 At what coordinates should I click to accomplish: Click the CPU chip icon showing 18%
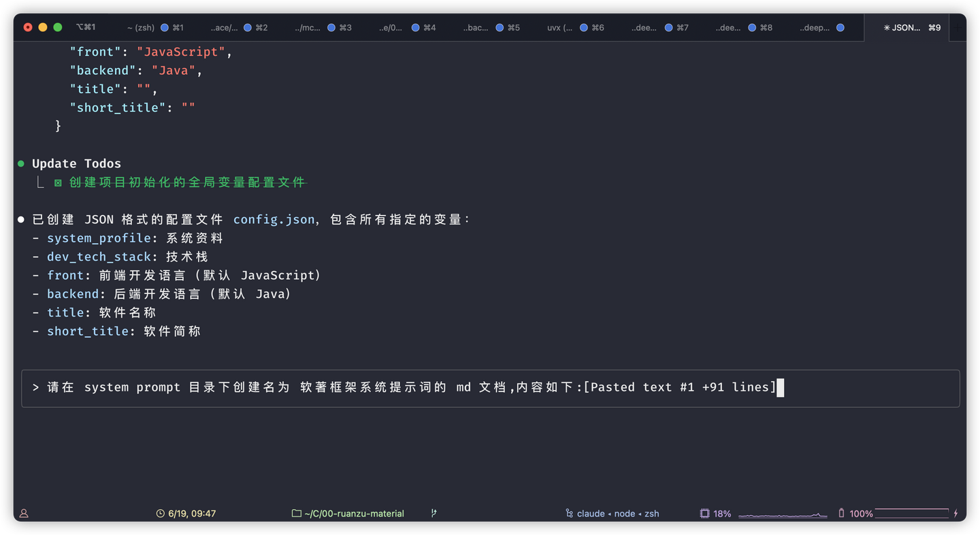coord(705,513)
